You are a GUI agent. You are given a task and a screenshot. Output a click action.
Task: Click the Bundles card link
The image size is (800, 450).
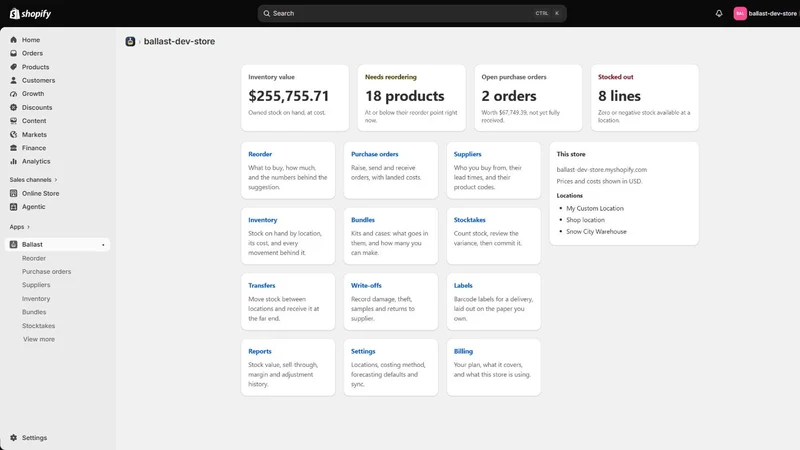click(363, 220)
